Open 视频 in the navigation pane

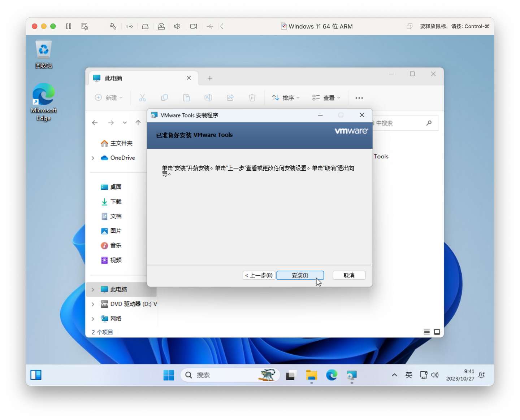(111, 260)
